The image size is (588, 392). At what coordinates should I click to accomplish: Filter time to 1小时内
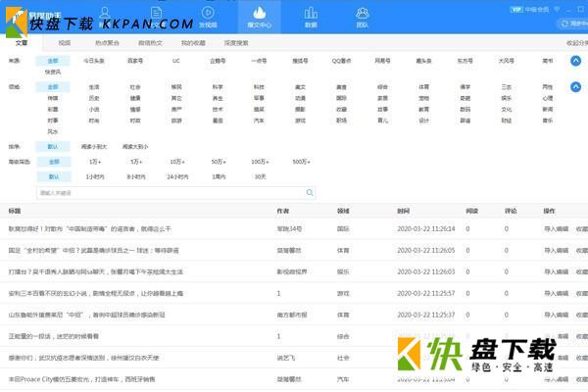pos(95,176)
